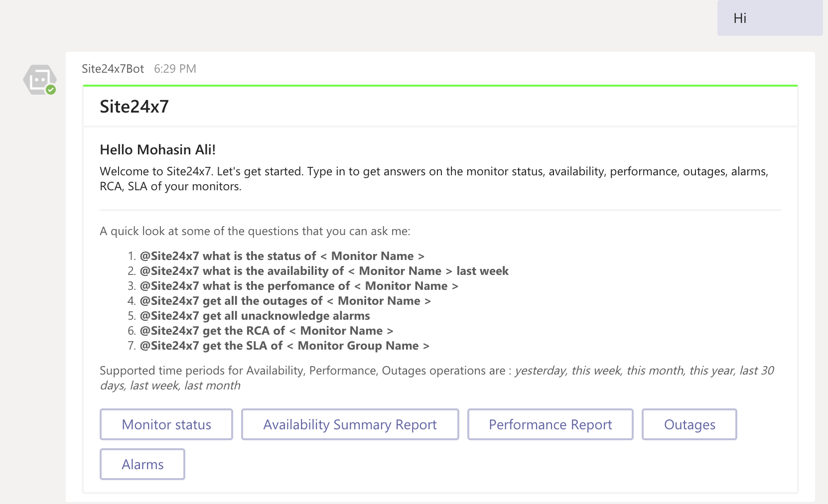828x504 pixels.
Task: Click the Site24x7 card title
Action: pyautogui.click(x=134, y=107)
